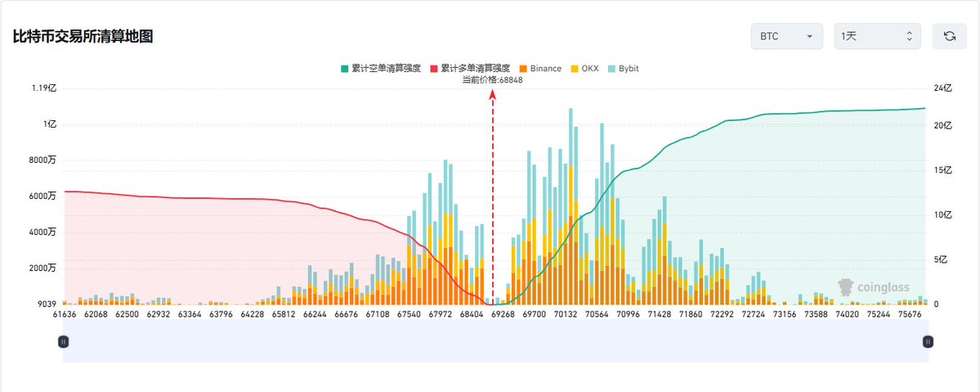
Task: Click x-axis label 65812
Action: 284,313
